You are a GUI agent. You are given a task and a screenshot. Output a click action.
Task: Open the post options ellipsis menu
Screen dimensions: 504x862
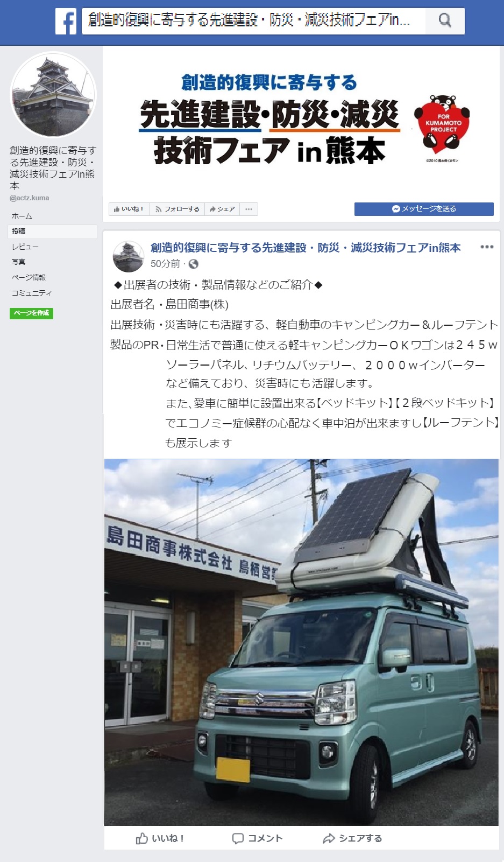487,247
